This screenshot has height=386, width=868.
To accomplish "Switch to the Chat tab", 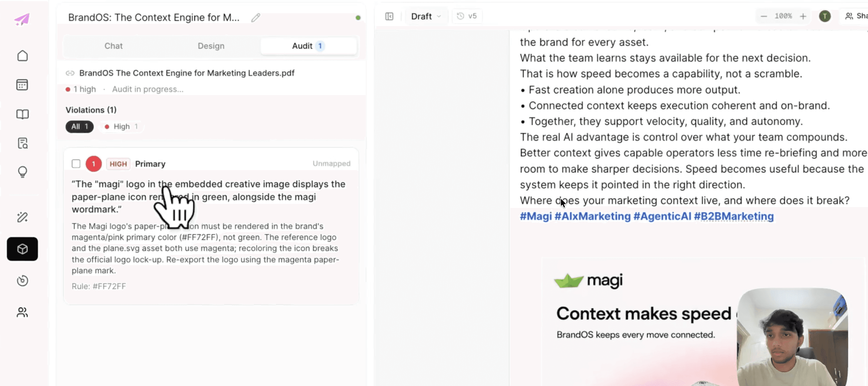I will 114,46.
